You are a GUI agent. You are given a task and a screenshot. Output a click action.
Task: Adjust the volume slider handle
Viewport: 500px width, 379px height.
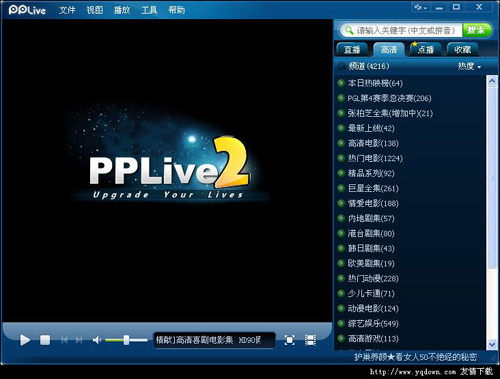click(x=126, y=340)
